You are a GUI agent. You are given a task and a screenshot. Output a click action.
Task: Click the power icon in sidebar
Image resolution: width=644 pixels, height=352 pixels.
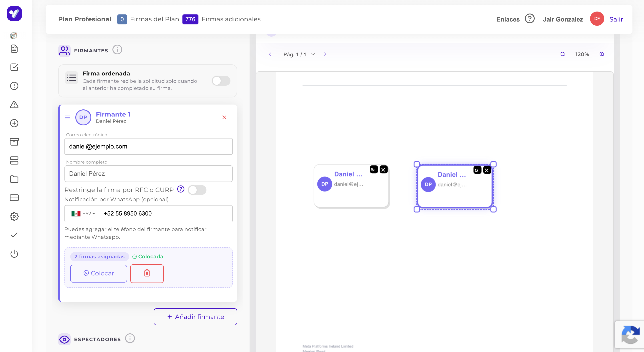point(14,254)
